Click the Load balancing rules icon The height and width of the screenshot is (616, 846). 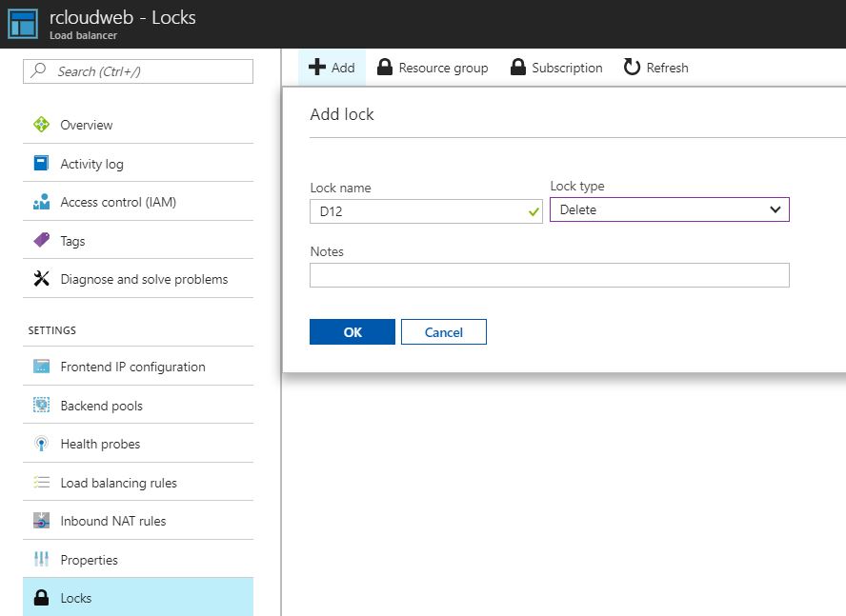pos(41,483)
